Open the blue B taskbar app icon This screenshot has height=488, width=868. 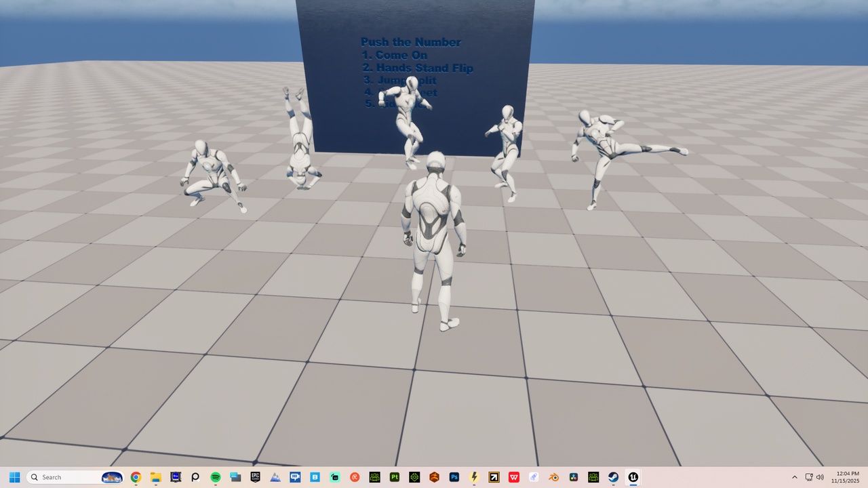point(315,477)
